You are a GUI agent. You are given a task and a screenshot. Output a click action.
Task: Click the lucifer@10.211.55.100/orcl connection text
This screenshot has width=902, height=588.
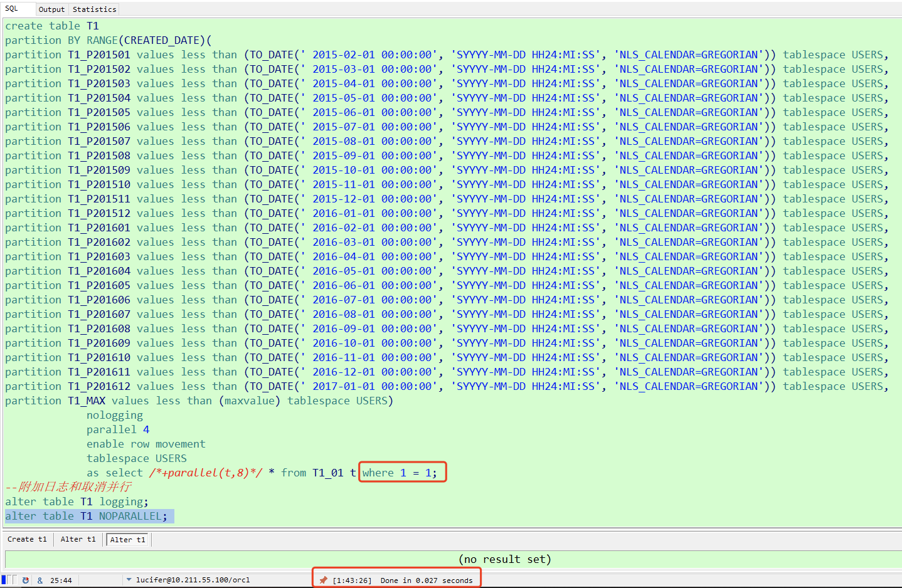tap(193, 580)
